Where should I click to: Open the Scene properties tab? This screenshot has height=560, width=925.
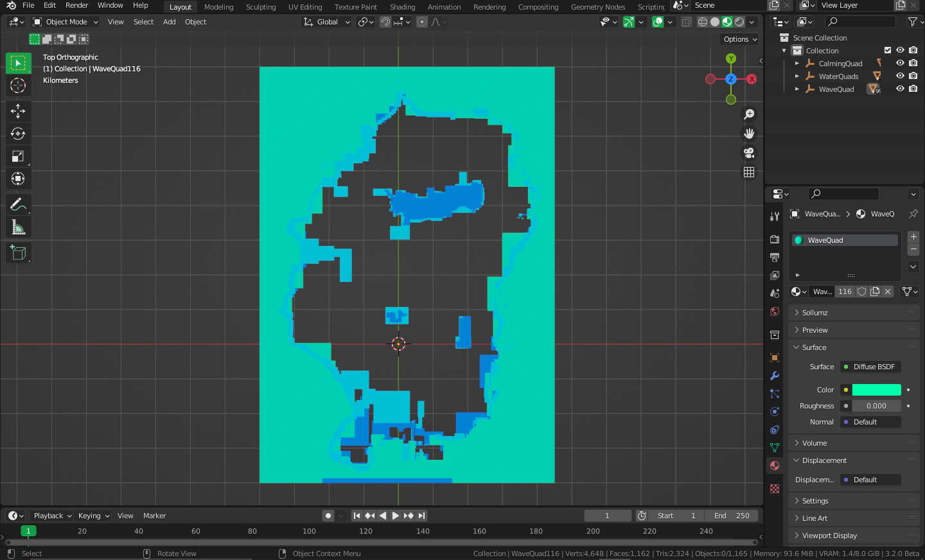pos(775,293)
